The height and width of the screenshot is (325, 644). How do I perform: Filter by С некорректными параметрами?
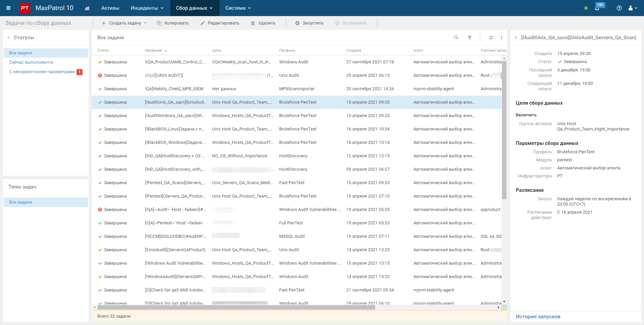click(42, 72)
